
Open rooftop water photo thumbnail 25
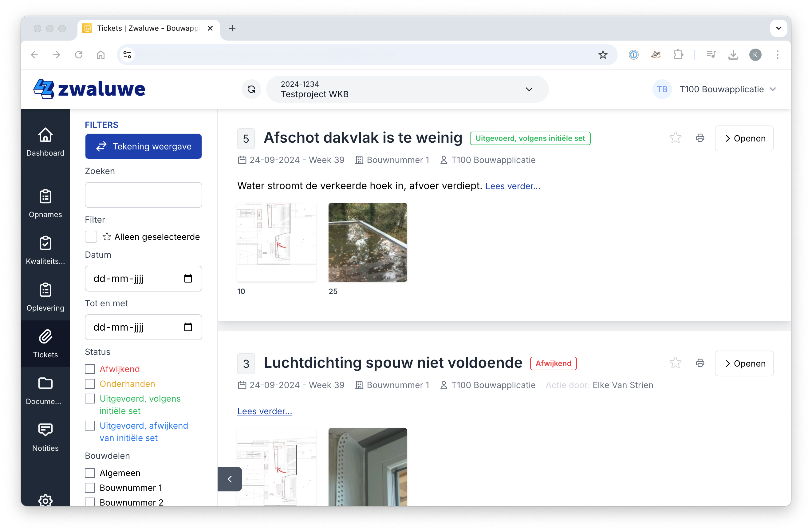click(368, 242)
